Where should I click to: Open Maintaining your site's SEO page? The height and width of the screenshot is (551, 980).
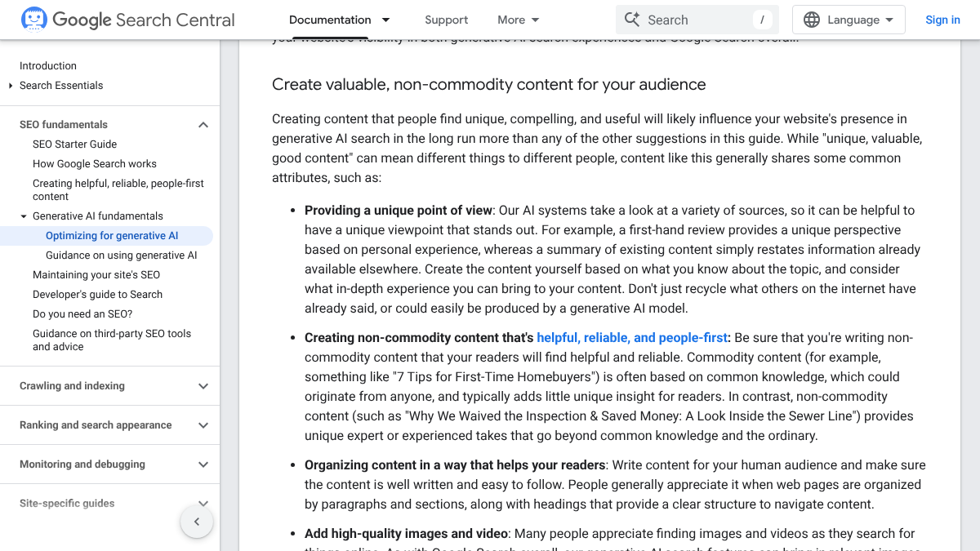[x=96, y=275]
